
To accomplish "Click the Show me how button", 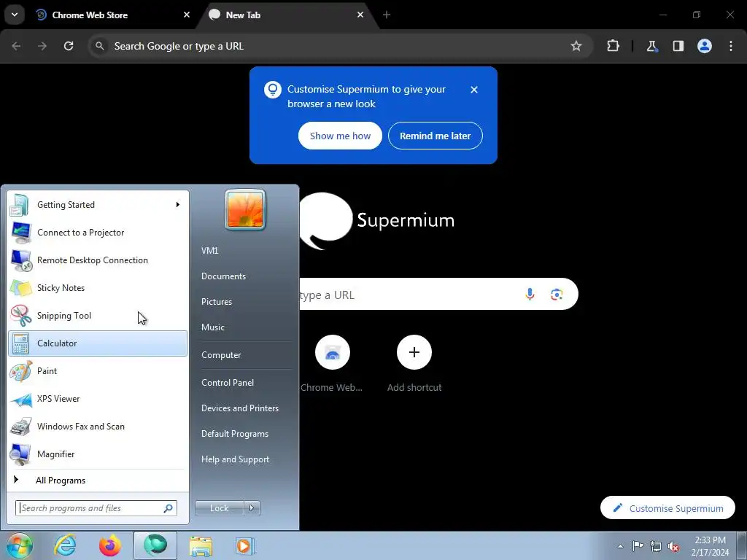I will click(x=340, y=136).
